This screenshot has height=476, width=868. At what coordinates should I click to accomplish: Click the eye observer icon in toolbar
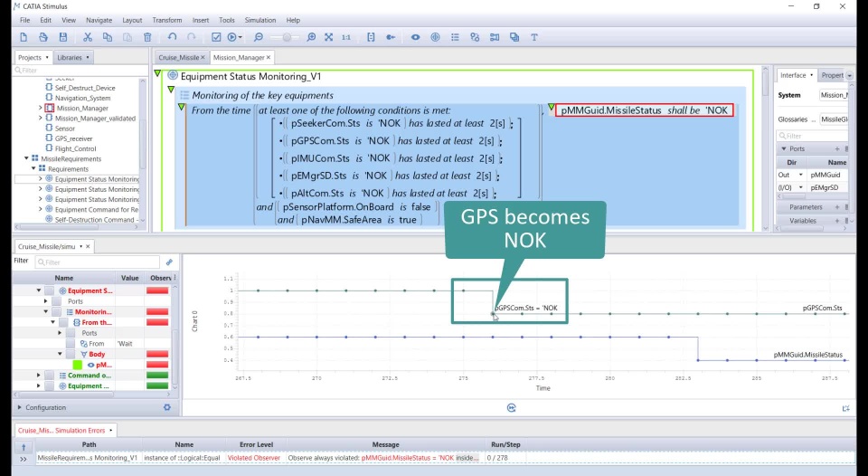(x=415, y=37)
